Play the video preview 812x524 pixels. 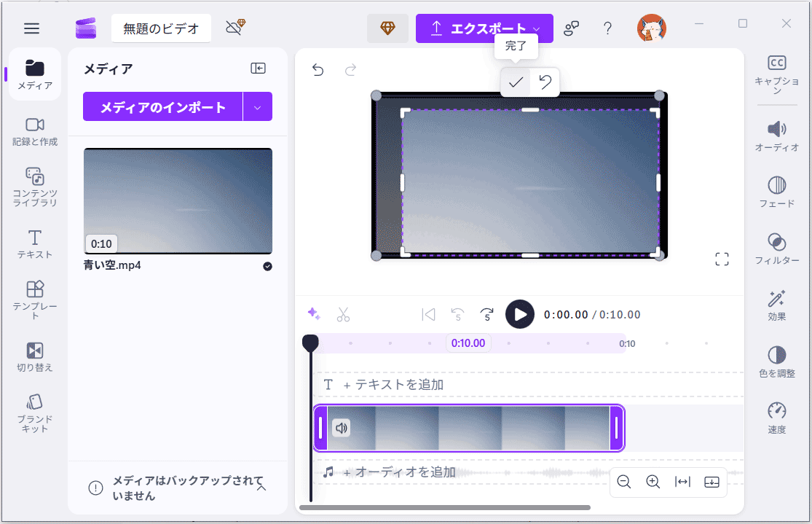519,313
